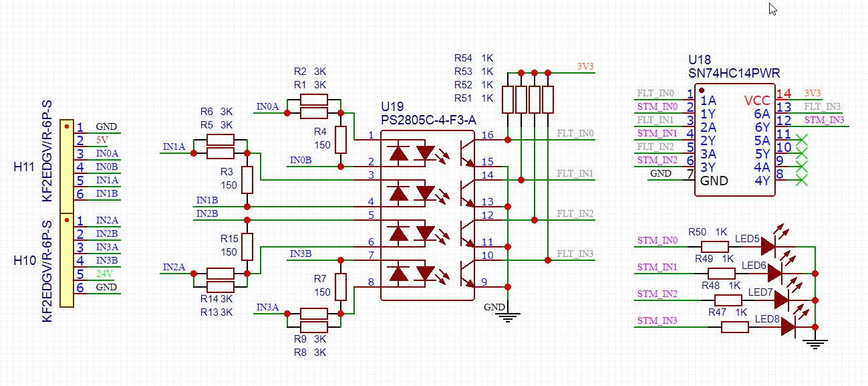Select resistor R15 150 ohm symbol
This screenshot has height=386, width=868.
247,247
